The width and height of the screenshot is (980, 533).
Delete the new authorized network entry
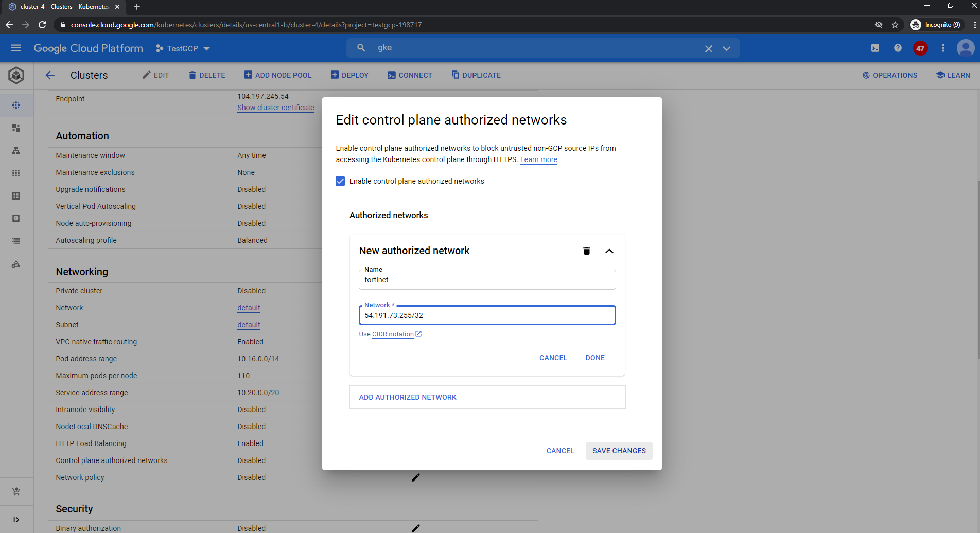pos(586,251)
